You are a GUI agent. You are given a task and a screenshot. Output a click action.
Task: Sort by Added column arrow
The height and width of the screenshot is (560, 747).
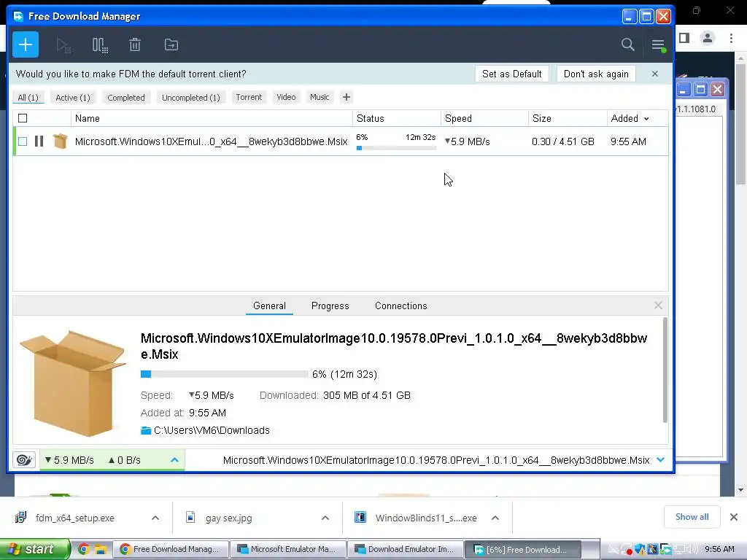[646, 119]
